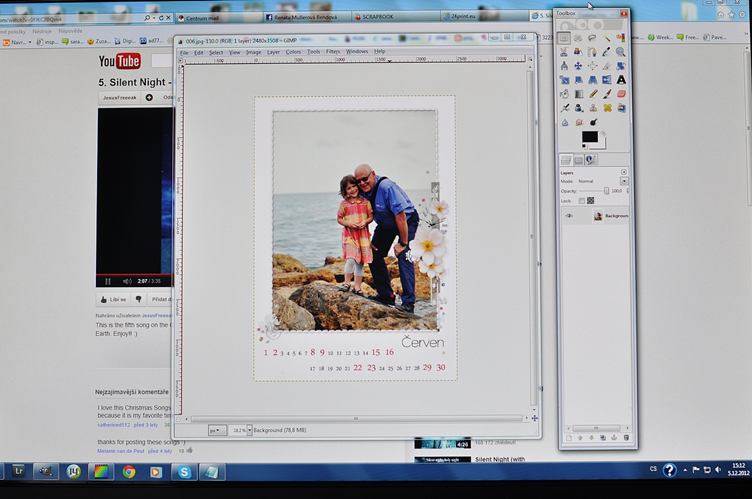Pause the YouTube video
The width and height of the screenshot is (752, 499).
point(108,281)
